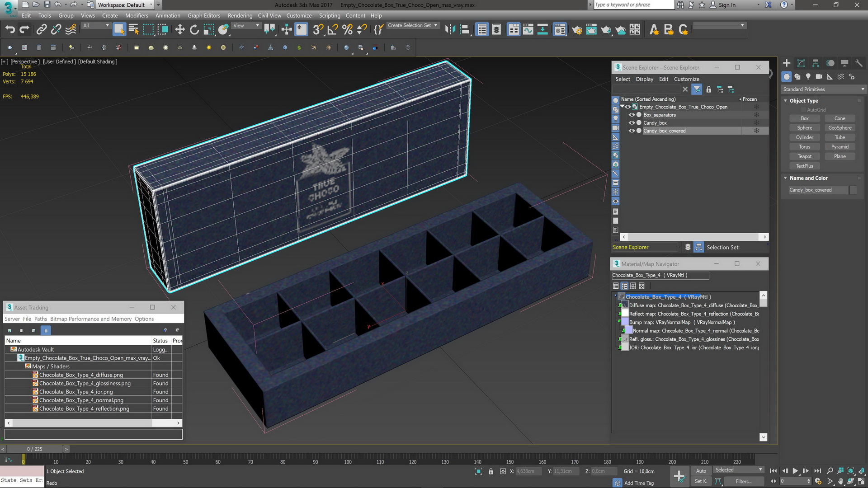Open the Create Selection Set dropdown
The height and width of the screenshot is (488, 868).
413,26
